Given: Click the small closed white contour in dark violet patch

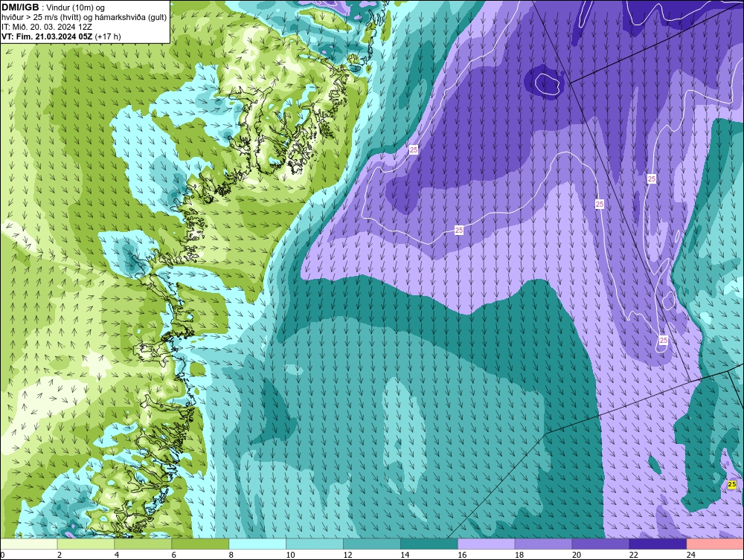Looking at the screenshot, I should click(x=547, y=83).
